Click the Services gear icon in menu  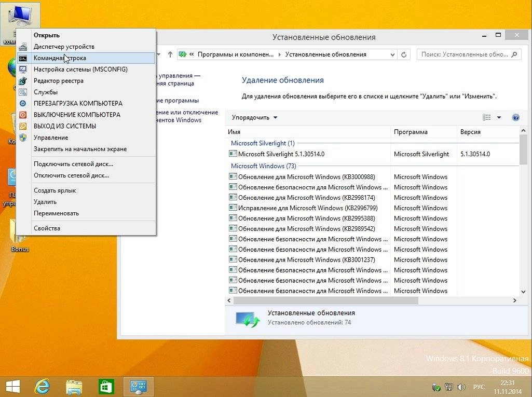[23, 92]
